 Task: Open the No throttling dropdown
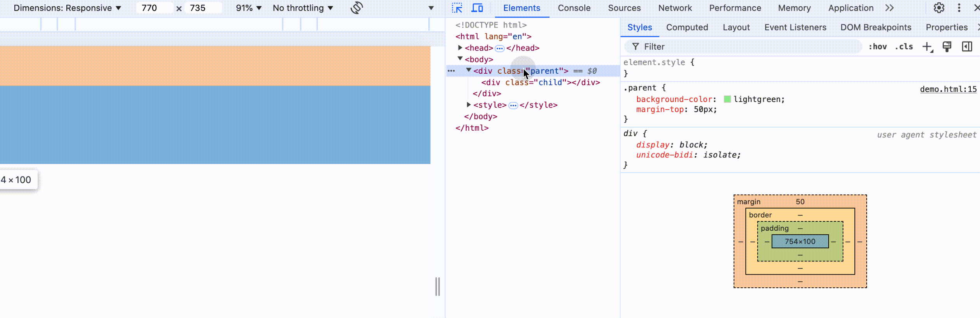(303, 8)
